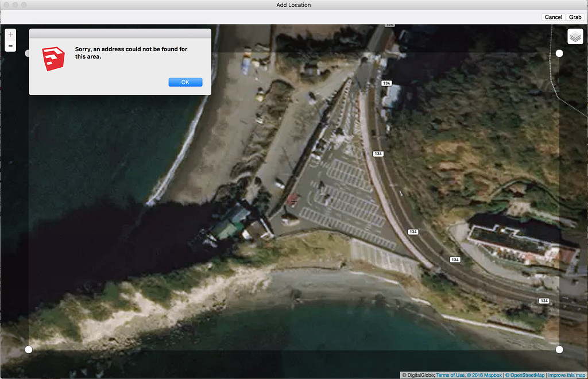588x379 pixels.
Task: Zoom in using the plus button
Action: [x=10, y=34]
